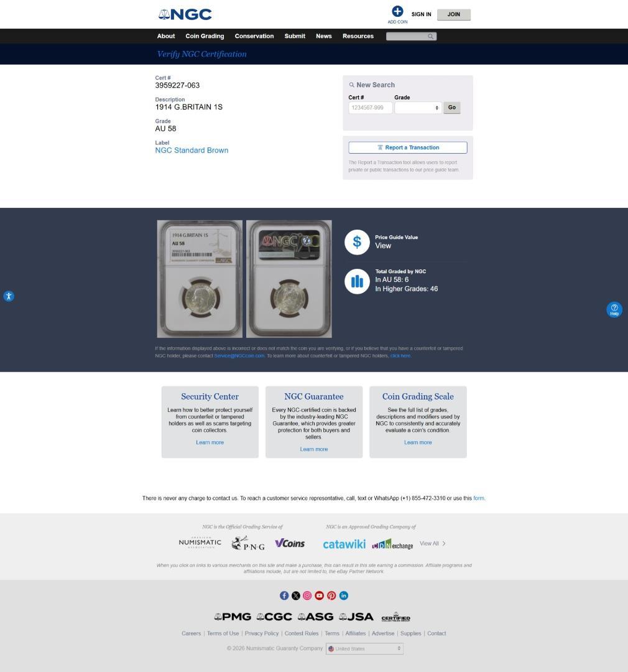The image size is (628, 672).
Task: Open NGC Facebook page icon
Action: coord(284,595)
